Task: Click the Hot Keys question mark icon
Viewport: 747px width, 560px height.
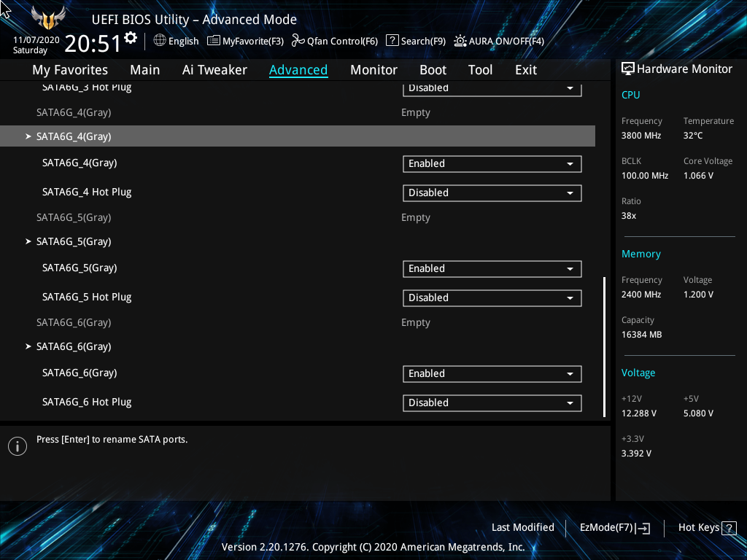Action: pyautogui.click(x=728, y=528)
